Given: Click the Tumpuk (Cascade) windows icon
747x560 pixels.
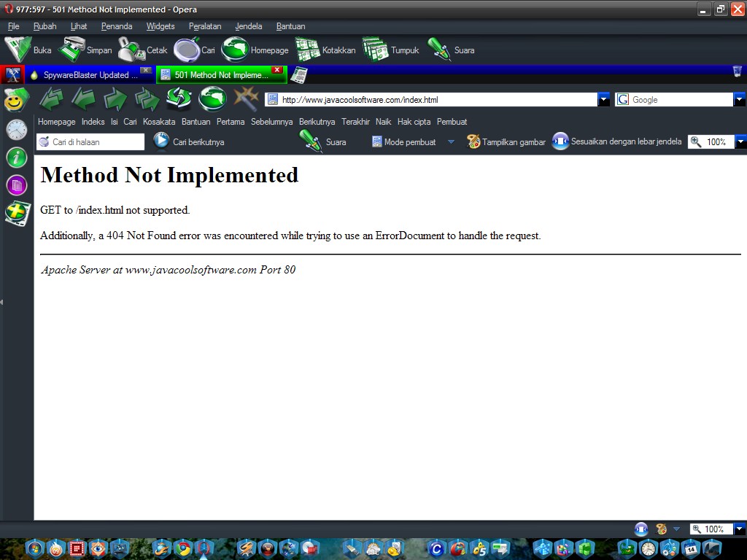Looking at the screenshot, I should coord(376,50).
